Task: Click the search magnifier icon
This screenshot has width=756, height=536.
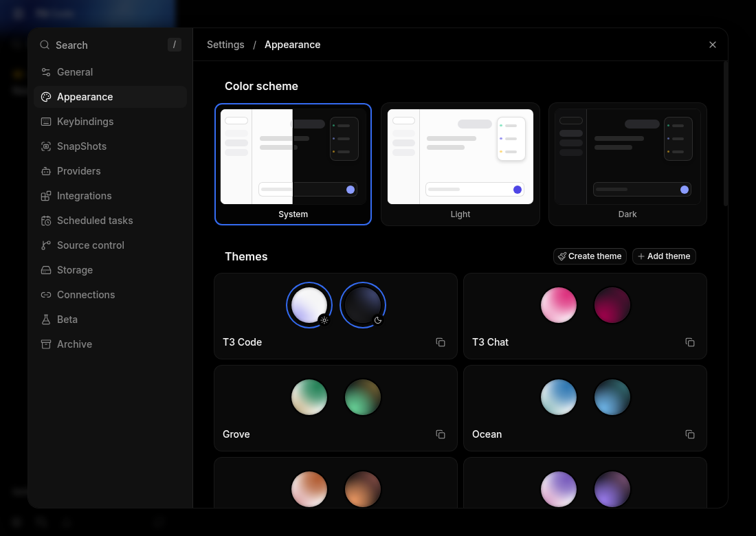Action: tap(45, 45)
